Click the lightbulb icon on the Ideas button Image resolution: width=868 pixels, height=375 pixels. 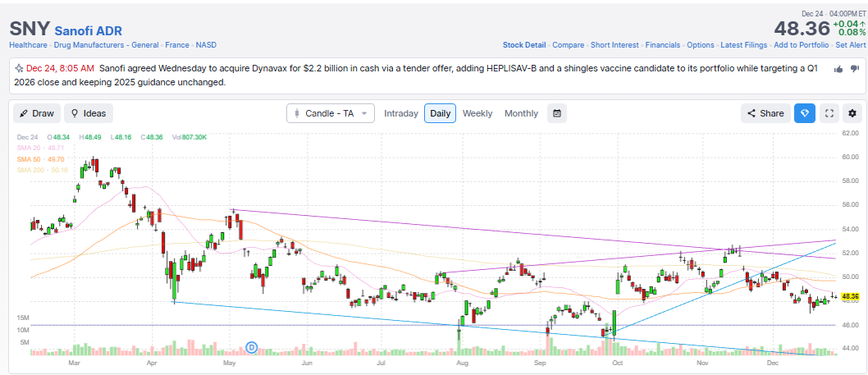click(74, 113)
